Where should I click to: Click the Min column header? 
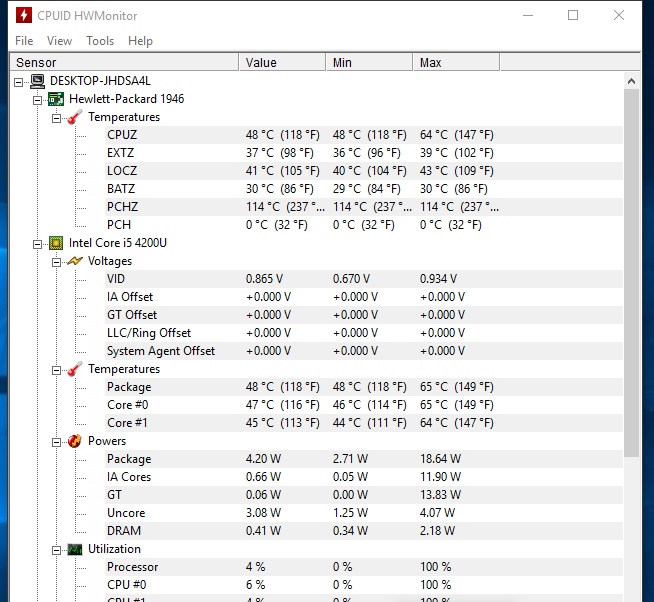(x=370, y=63)
